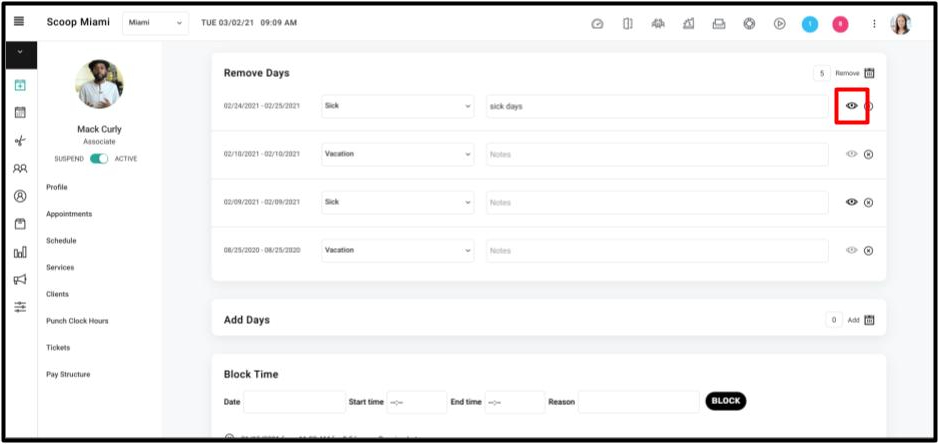Image resolution: width=938 pixels, height=444 pixels.
Task: Select the add-appointment calendar icon in sidebar
Action: pos(20,86)
